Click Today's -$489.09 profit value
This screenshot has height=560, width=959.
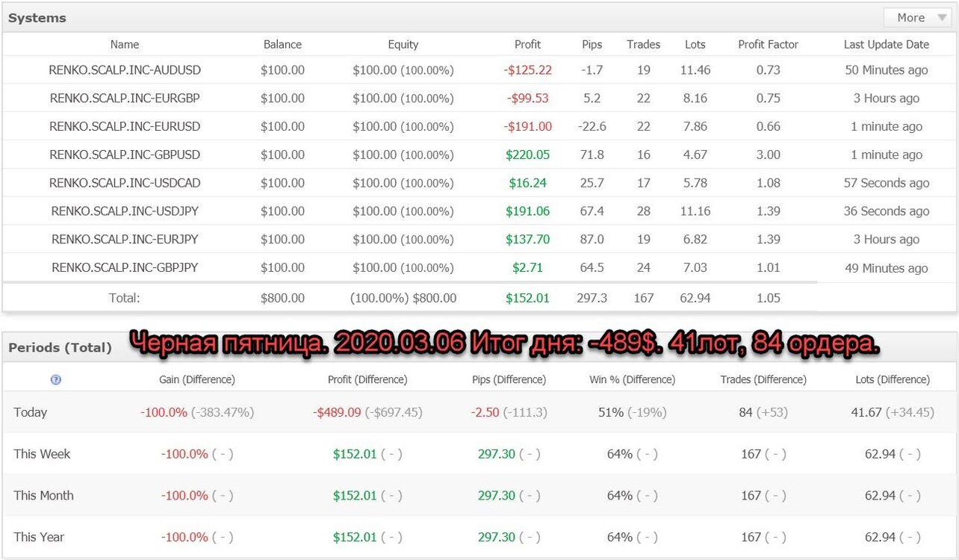pos(337,412)
